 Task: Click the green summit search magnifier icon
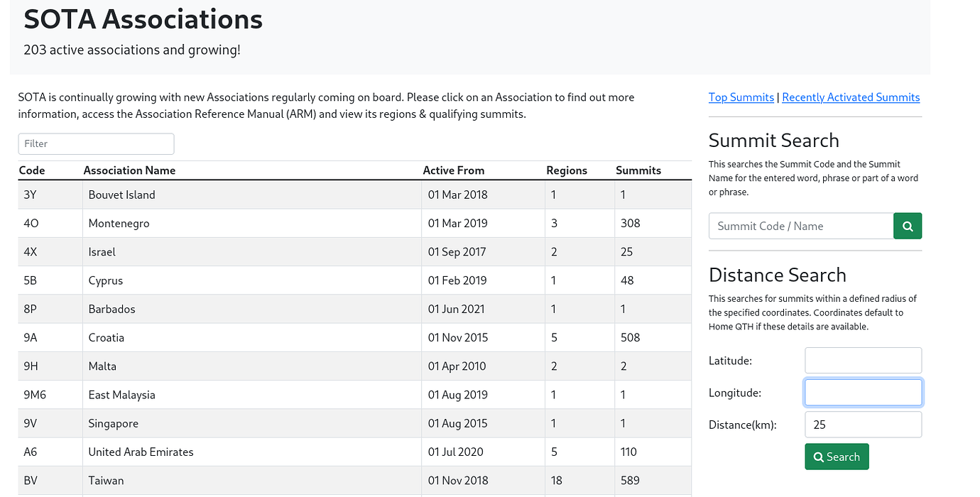pyautogui.click(x=907, y=226)
